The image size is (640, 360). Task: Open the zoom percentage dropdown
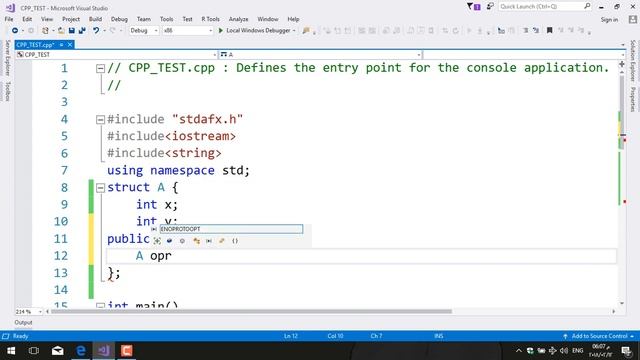click(x=29, y=311)
